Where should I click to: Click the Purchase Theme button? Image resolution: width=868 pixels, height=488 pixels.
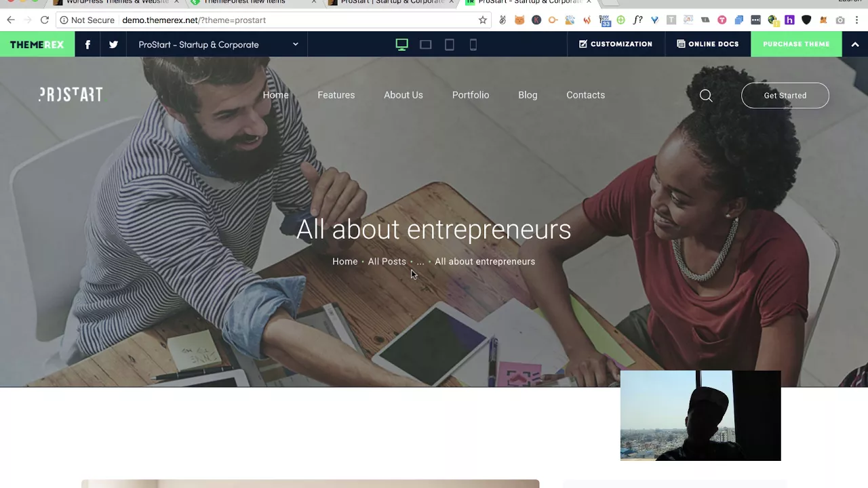point(796,44)
